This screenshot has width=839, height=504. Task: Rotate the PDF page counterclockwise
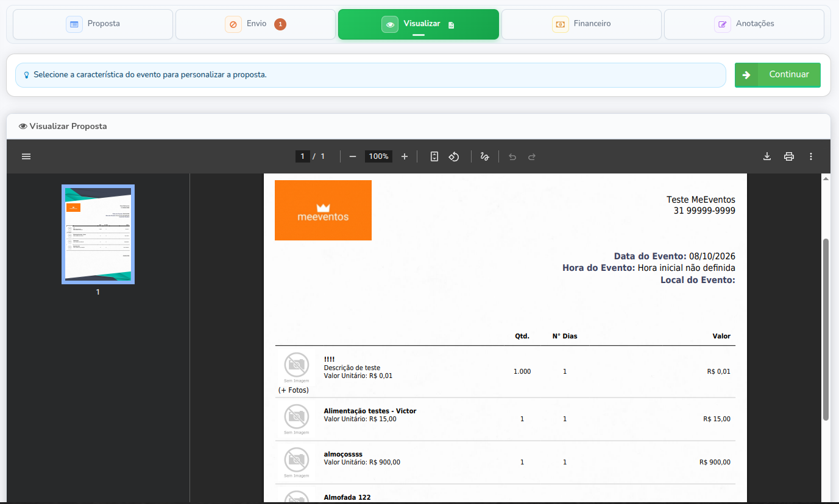pos(454,156)
